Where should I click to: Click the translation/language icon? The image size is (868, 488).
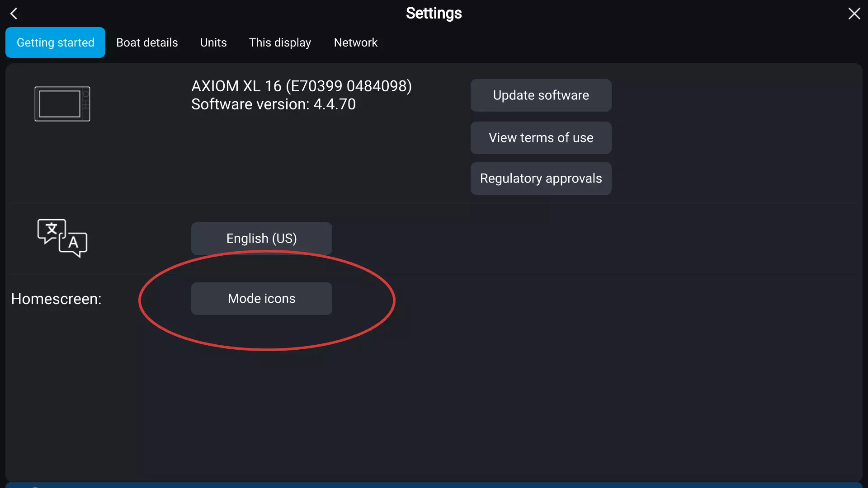point(61,238)
